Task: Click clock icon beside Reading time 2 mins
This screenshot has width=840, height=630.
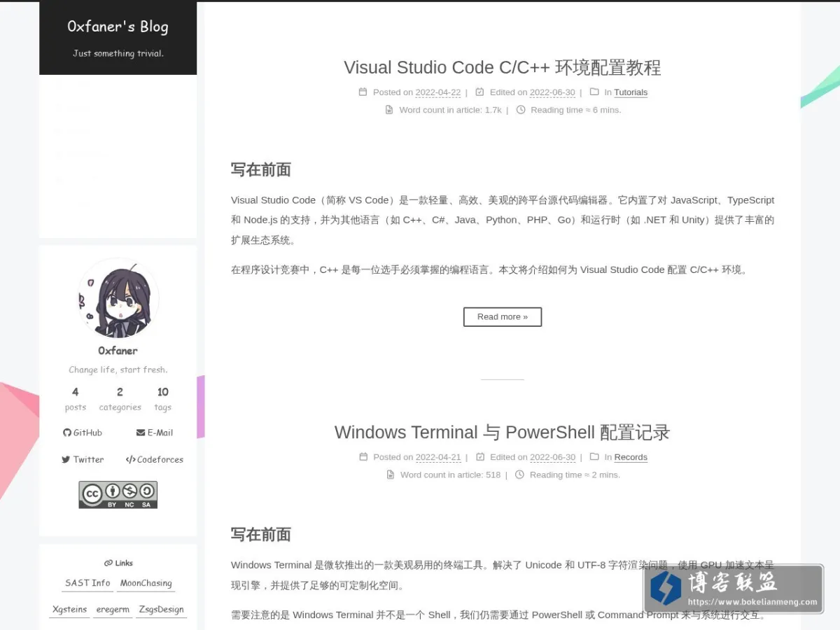Action: (519, 474)
